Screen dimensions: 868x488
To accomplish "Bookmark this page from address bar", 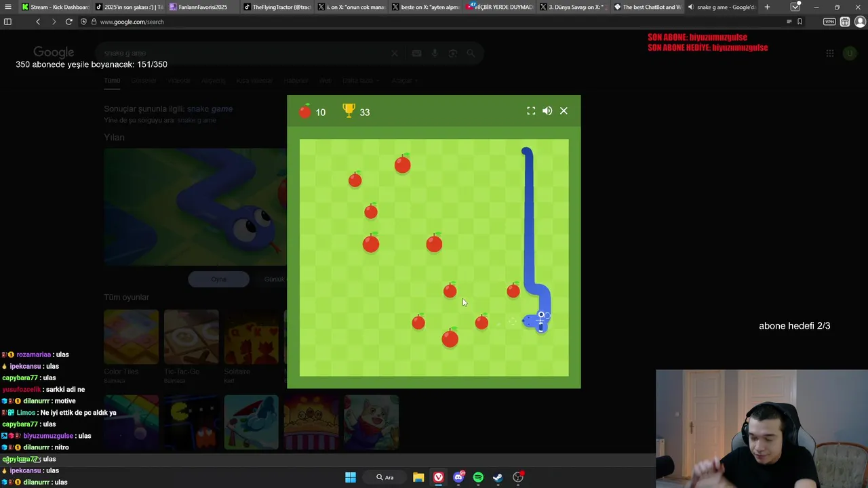I will coord(800,22).
